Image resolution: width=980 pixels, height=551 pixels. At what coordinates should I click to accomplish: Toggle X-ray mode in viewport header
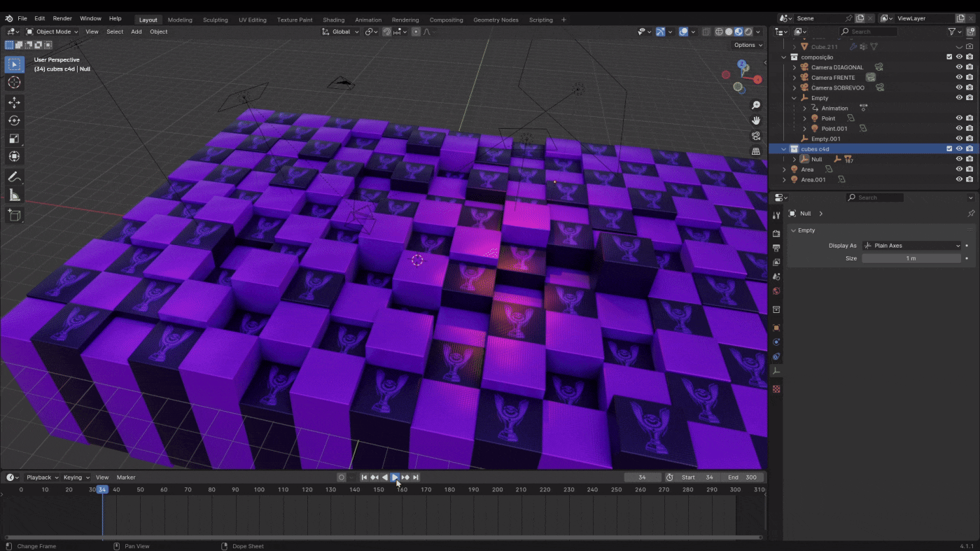[x=706, y=32]
